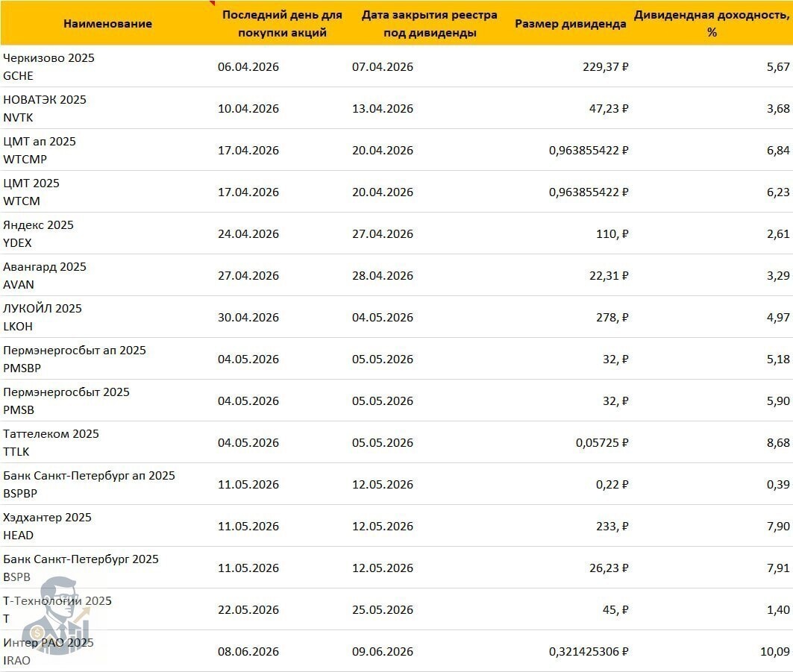This screenshot has height=672, width=793.
Task: Click the dividend amount 45, ₽
Action: (615, 610)
